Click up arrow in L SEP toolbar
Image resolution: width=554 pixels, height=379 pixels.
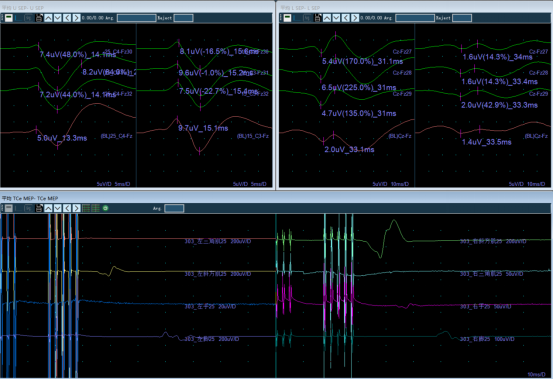(x=327, y=18)
